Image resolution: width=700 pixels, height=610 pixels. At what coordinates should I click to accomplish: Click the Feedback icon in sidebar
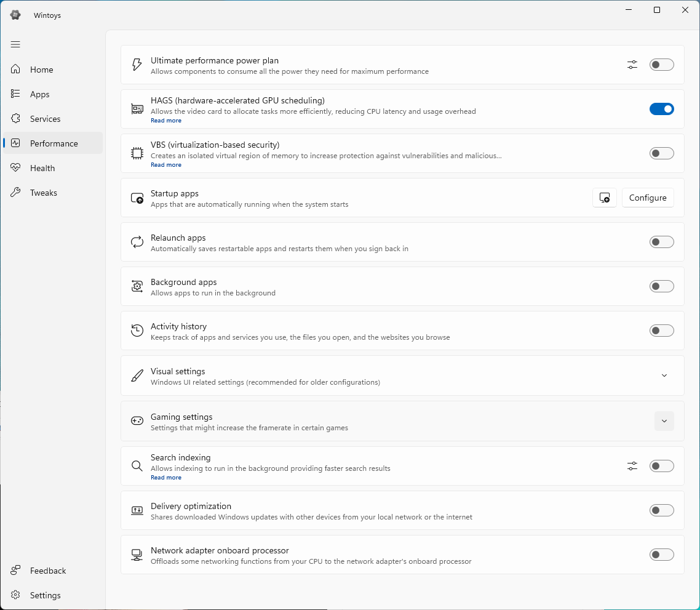pyautogui.click(x=15, y=570)
